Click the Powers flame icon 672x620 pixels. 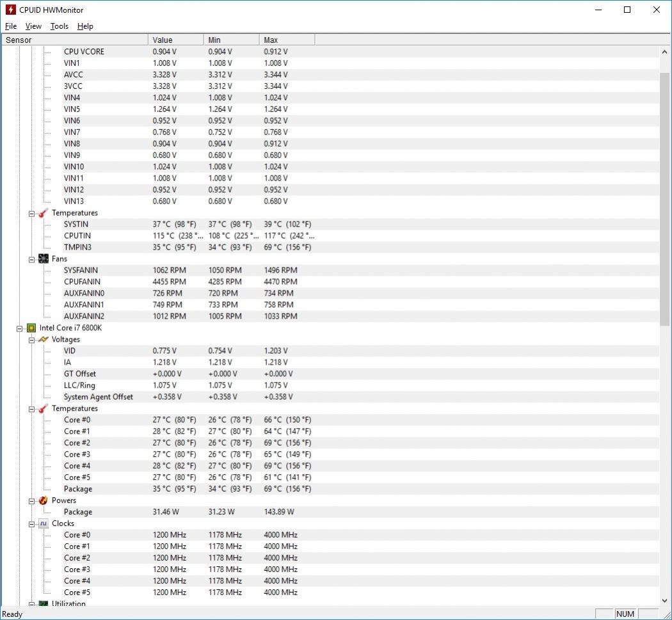pos(44,500)
